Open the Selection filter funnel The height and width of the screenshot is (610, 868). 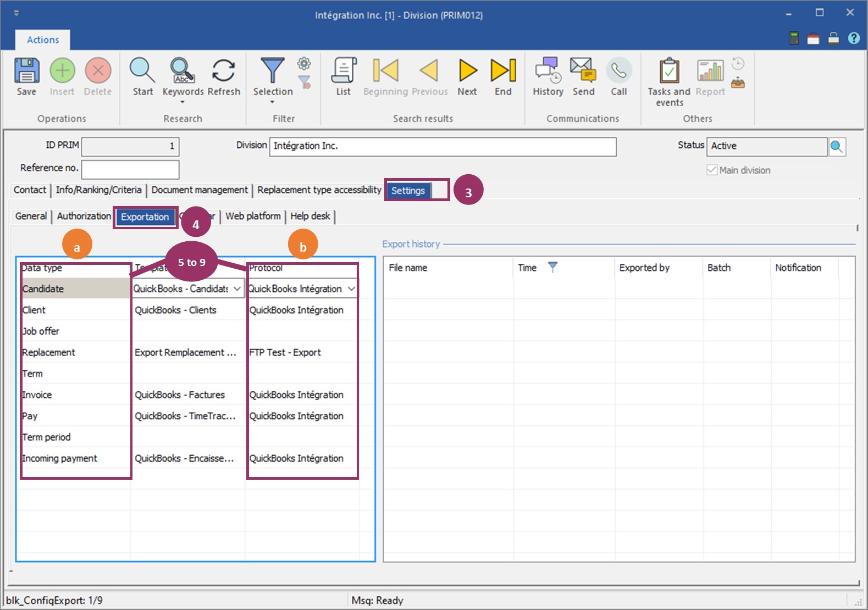[273, 70]
